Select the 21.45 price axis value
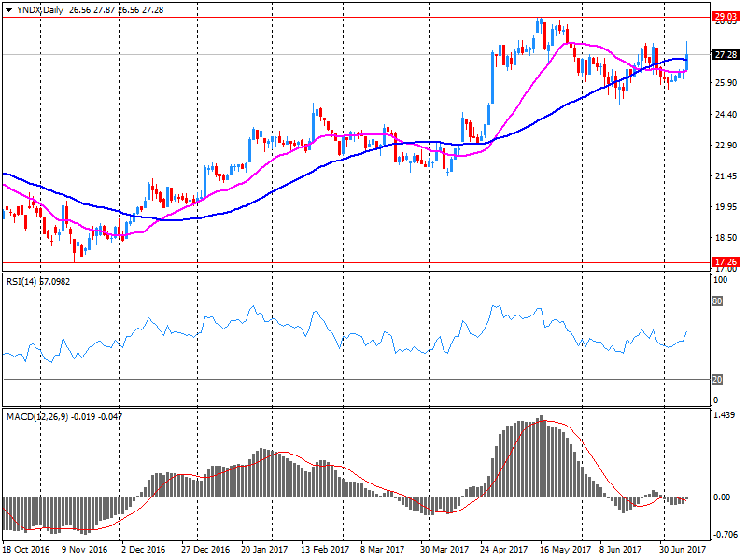 726,176
